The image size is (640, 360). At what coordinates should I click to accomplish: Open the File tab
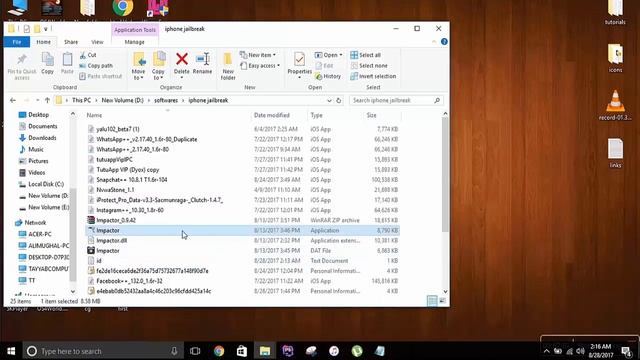coord(17,42)
